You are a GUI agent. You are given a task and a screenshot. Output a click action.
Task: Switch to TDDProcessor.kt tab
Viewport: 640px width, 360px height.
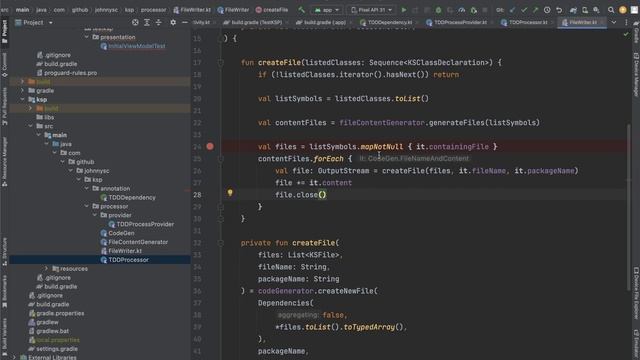[526, 22]
